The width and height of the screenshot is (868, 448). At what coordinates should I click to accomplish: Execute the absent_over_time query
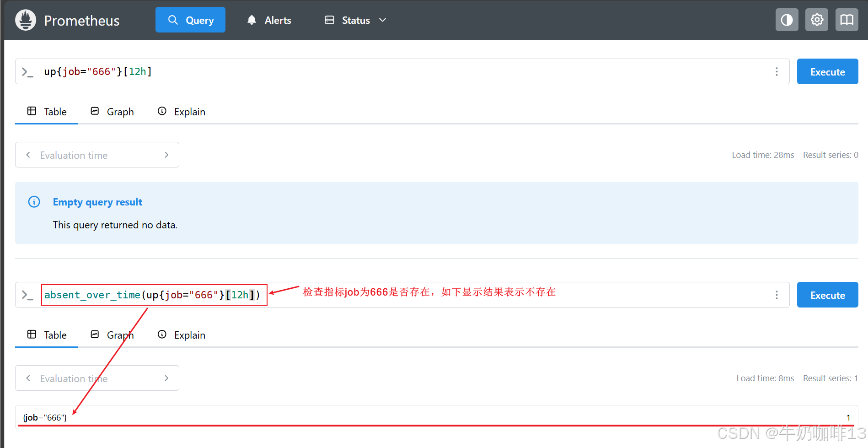[827, 295]
